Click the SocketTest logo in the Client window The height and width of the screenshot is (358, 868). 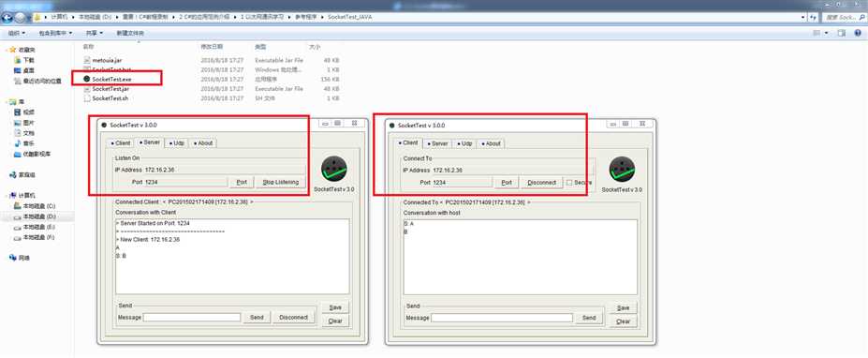(x=623, y=169)
